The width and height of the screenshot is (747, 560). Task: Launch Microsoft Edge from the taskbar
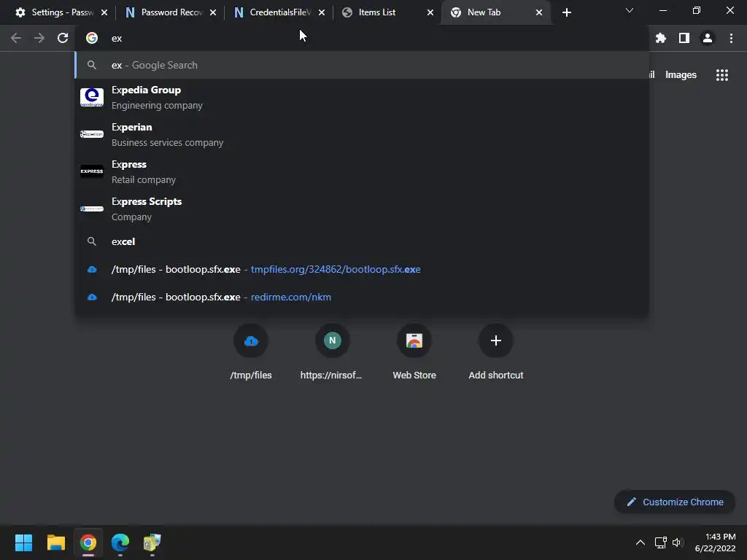coord(120,542)
